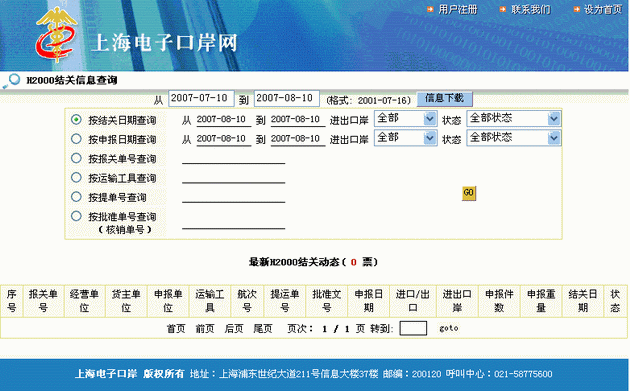Image resolution: width=630 pixels, height=391 pixels.
Task: Click the 进口/出口 column header
Action: pyautogui.click(x=413, y=301)
